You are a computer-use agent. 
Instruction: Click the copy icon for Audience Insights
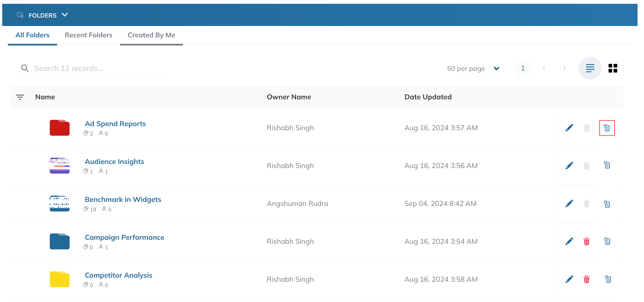[x=607, y=165]
